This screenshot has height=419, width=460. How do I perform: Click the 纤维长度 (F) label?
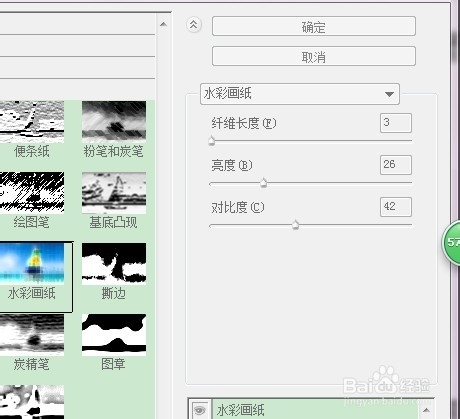click(244, 123)
